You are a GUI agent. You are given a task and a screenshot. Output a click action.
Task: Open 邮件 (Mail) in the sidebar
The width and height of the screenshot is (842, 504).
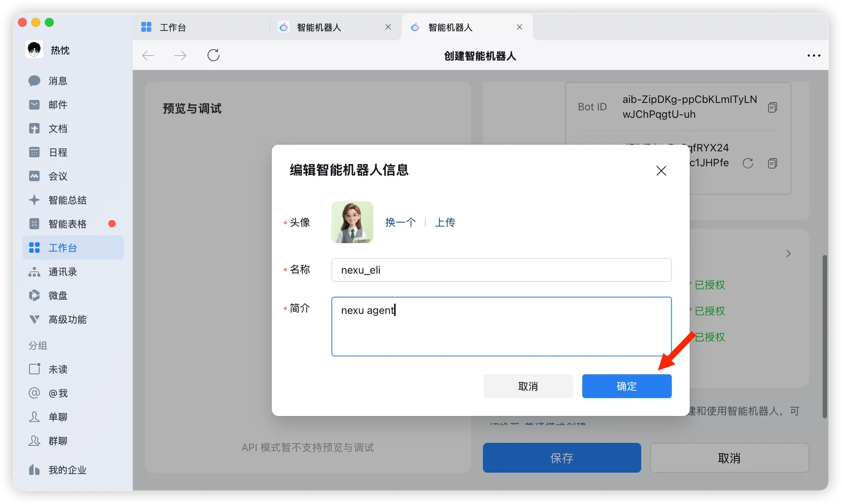57,104
